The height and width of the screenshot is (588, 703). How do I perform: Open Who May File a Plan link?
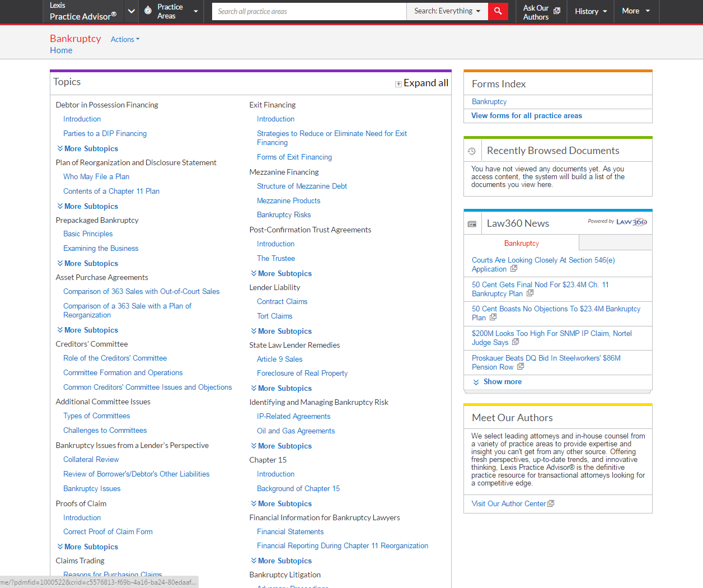pos(96,176)
